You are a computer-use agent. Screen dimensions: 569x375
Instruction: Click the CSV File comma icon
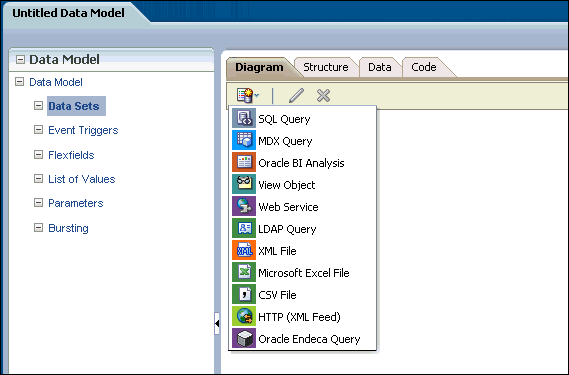pyautogui.click(x=244, y=294)
